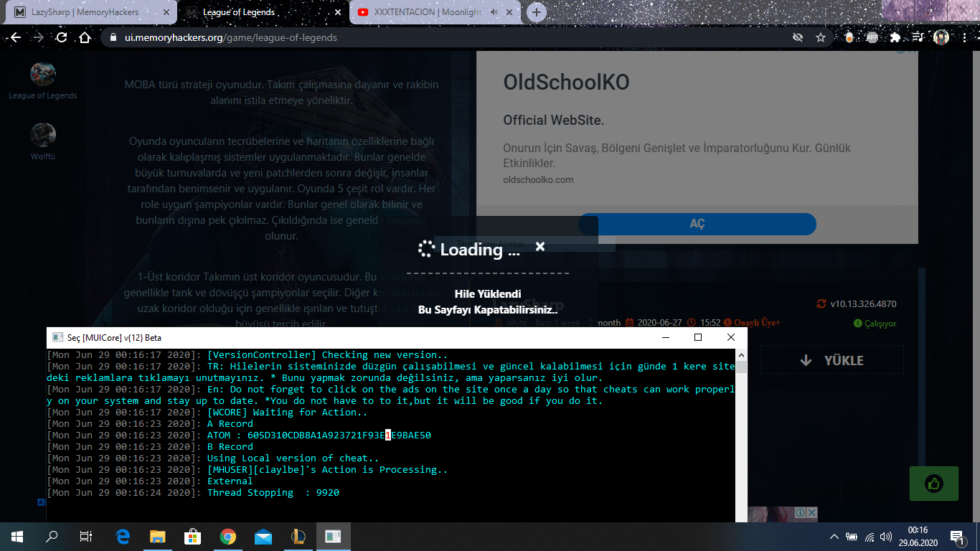Click the green thumbs-up like button
The width and height of the screenshot is (980, 551).
point(933,484)
